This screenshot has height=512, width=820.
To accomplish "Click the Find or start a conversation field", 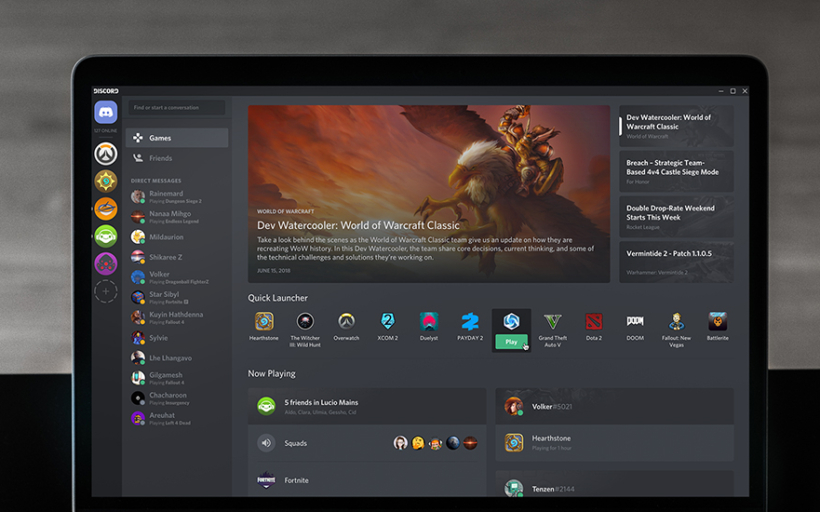I will pos(176,108).
